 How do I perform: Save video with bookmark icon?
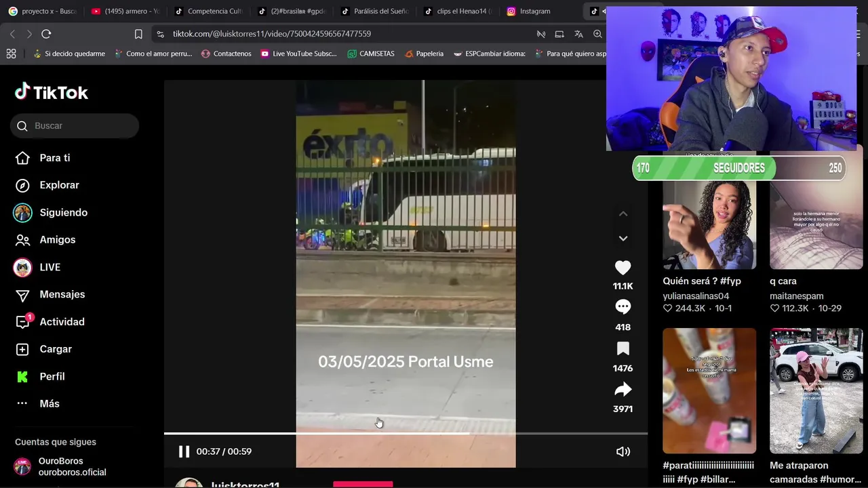pos(623,348)
